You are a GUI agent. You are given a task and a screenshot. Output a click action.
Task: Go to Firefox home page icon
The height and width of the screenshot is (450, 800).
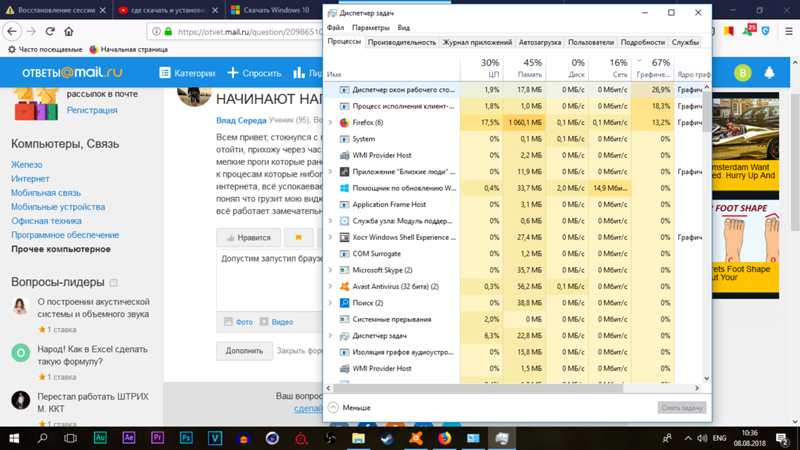(x=68, y=32)
